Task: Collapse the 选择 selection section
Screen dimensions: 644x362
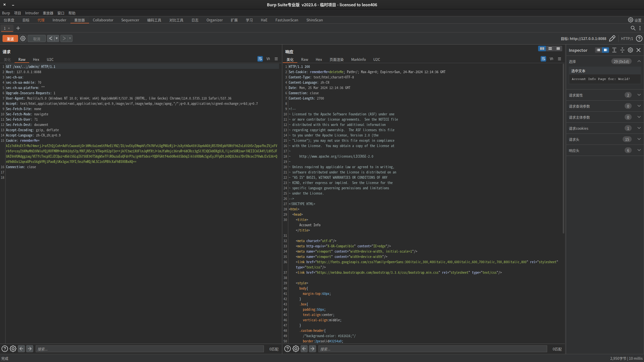Action: [x=639, y=61]
